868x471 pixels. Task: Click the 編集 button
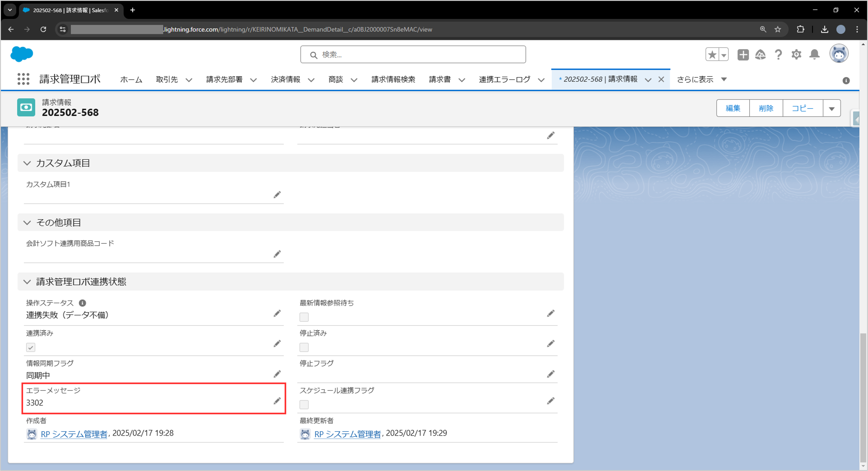pyautogui.click(x=733, y=108)
